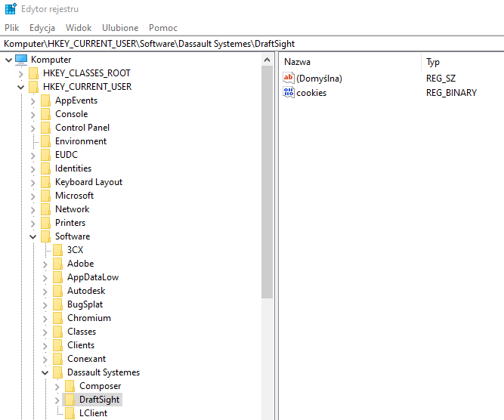
Task: Click the Environment folder icon
Action: point(45,141)
